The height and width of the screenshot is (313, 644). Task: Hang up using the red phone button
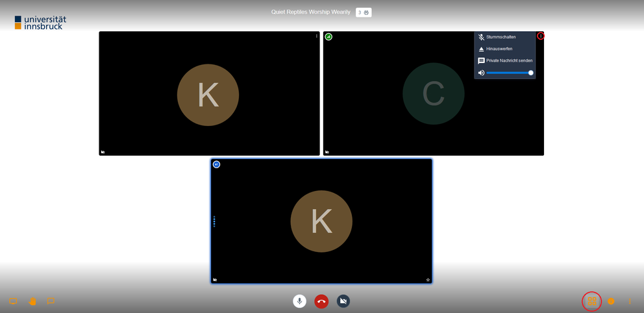[x=321, y=301]
